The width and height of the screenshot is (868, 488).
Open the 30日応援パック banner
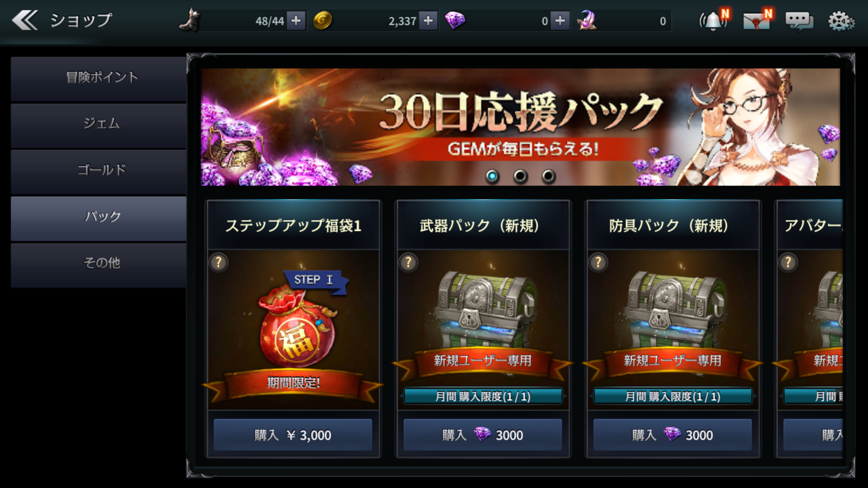coord(520,127)
